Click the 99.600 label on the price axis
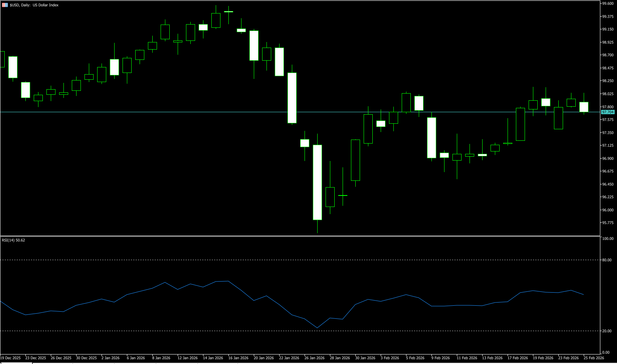This screenshot has height=364, width=617. [607, 4]
